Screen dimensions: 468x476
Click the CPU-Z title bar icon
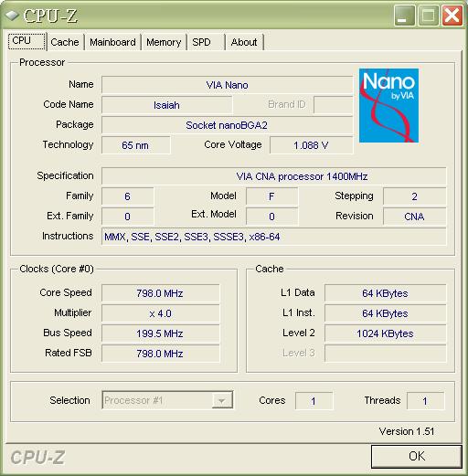12,16
